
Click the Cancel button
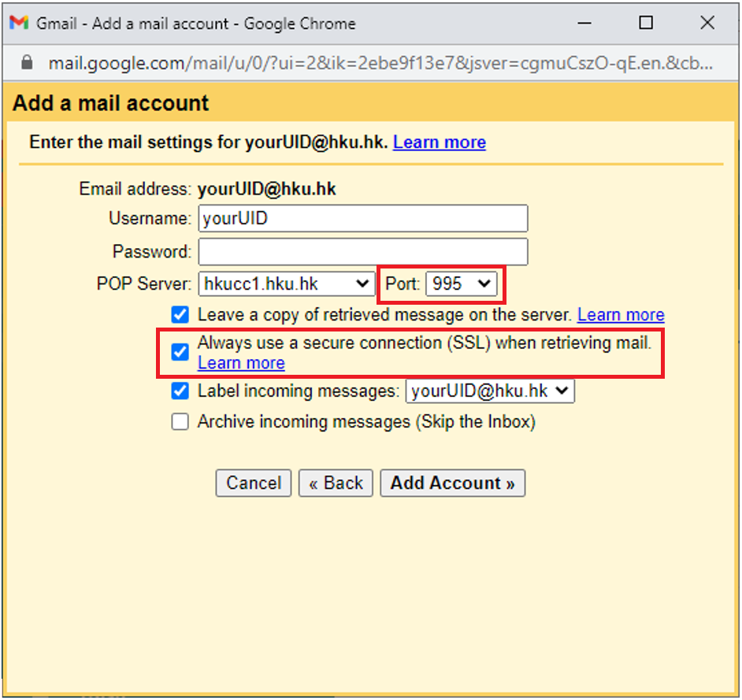click(x=253, y=483)
